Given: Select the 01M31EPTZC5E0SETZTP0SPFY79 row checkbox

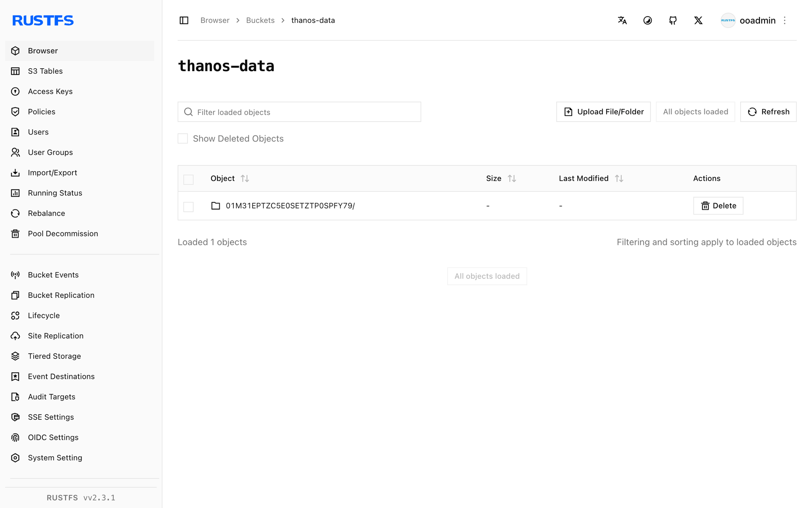Looking at the screenshot, I should click(188, 206).
